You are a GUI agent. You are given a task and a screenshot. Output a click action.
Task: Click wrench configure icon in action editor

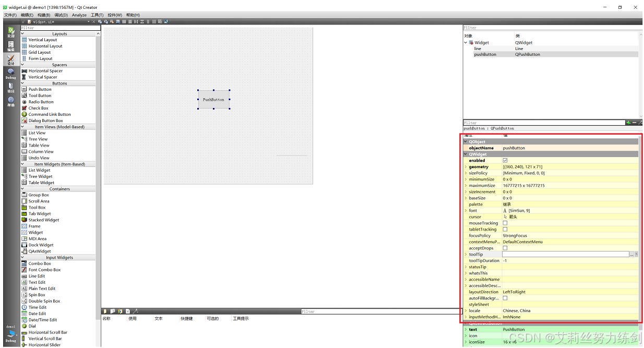[136, 311]
